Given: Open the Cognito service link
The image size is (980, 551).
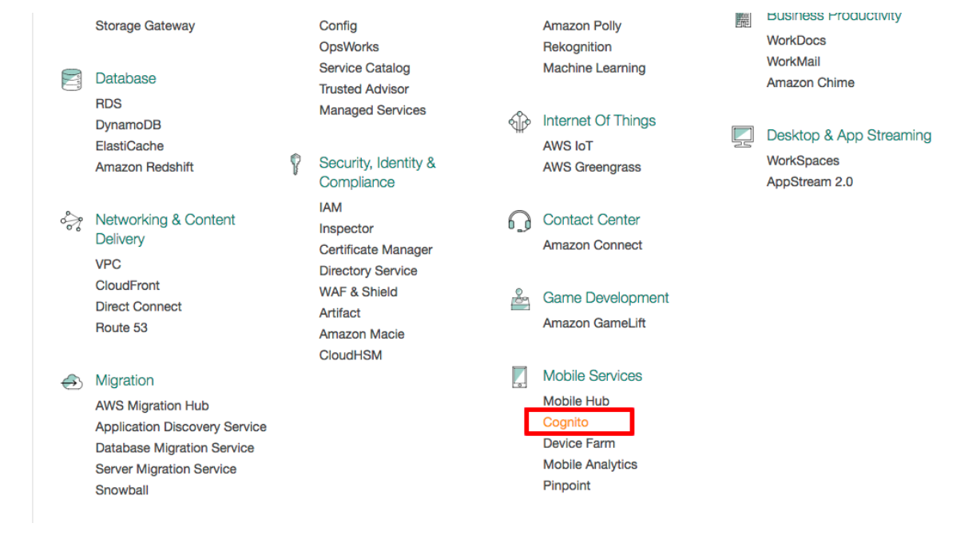Looking at the screenshot, I should point(565,422).
